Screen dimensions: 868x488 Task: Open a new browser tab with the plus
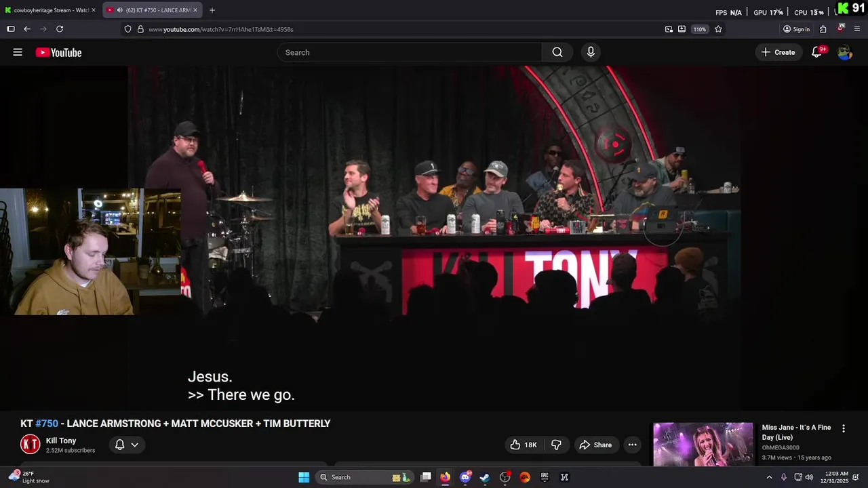[212, 10]
